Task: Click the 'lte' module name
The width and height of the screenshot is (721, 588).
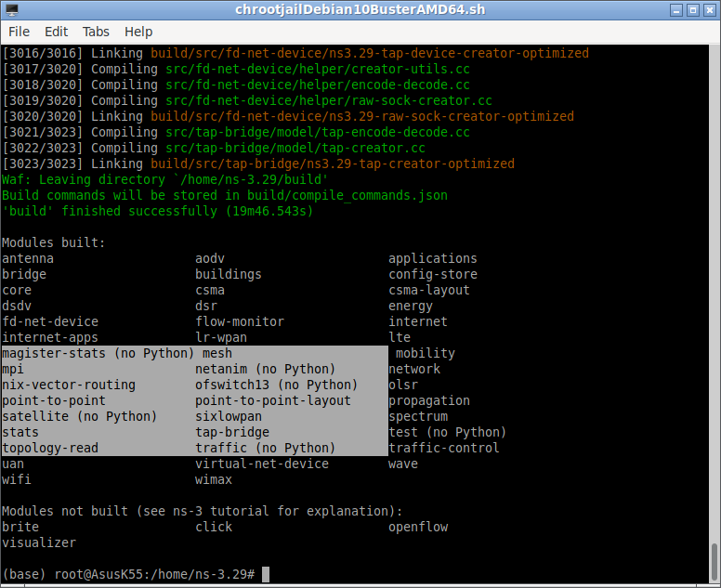Action: coord(400,338)
